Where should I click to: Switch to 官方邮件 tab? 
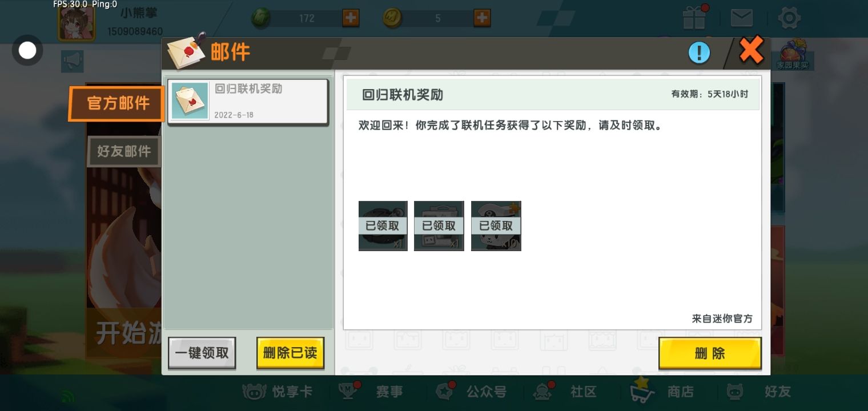click(117, 103)
